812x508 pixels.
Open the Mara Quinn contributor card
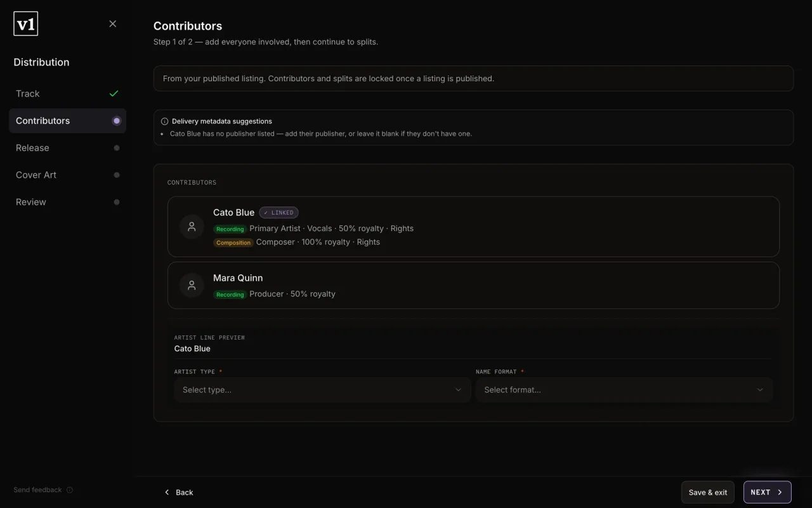tap(473, 285)
